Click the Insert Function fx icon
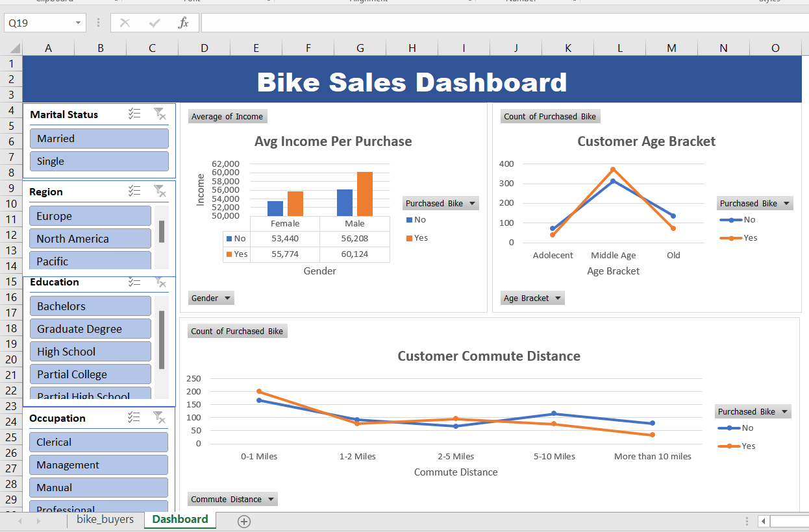This screenshot has height=532, width=809. (184, 23)
